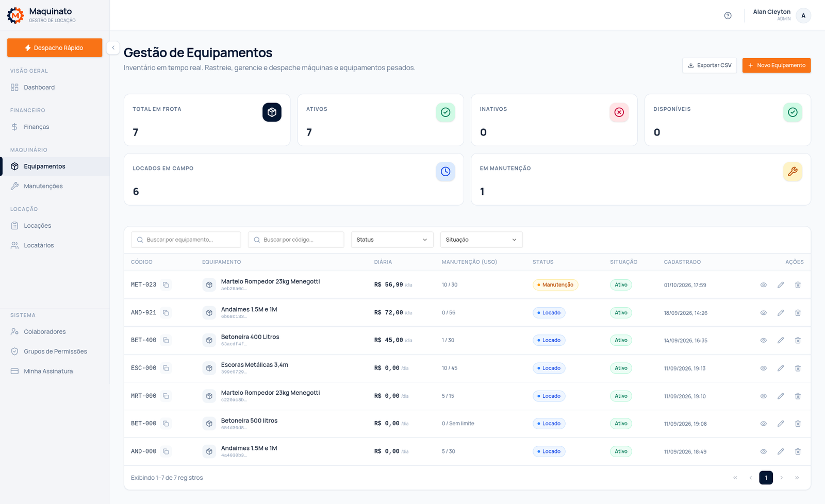Screen dimensions: 825x504
Task: Open the Situação filter dropdown
Action: (481, 240)
